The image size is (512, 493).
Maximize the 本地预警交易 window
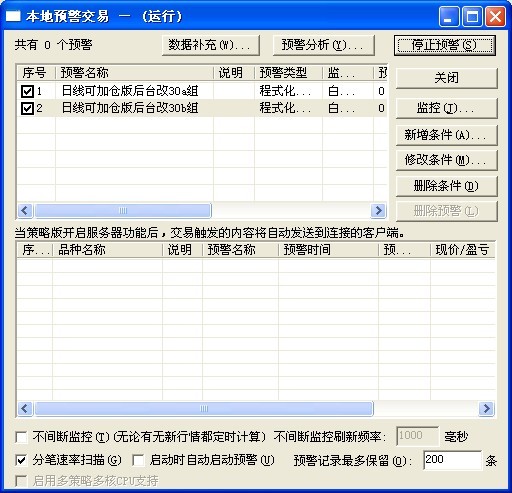pos(472,16)
